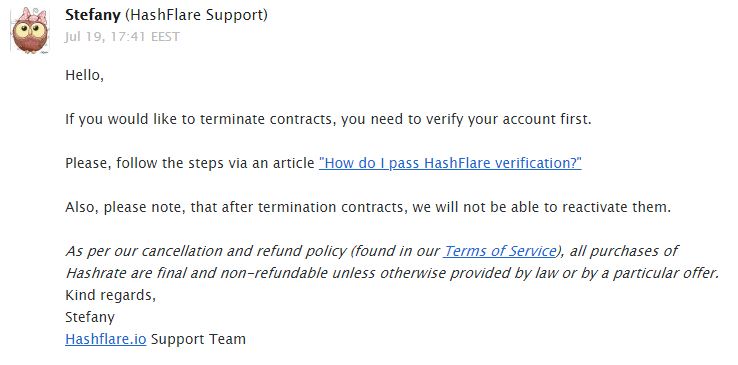Select the bold sender name Stefany
Image resolution: width=738 pixels, height=365 pixels.
point(93,15)
